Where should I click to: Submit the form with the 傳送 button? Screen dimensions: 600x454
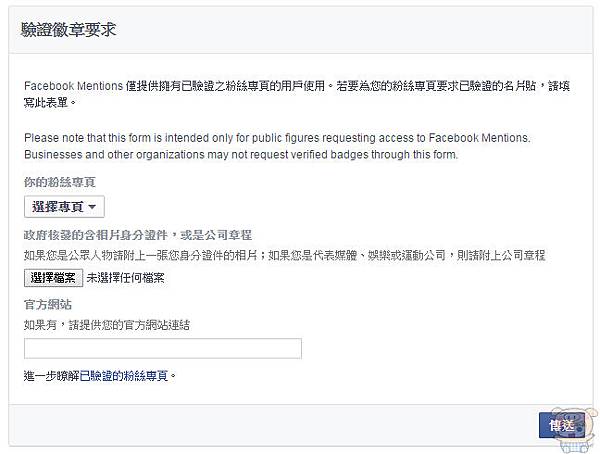(562, 425)
